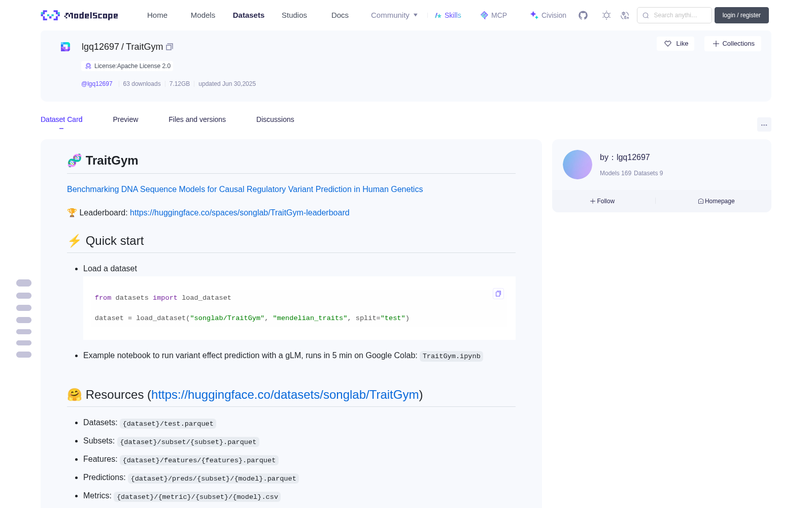Click "updated Jun 30,2025" text
This screenshot has width=812, height=508.
[x=227, y=84]
